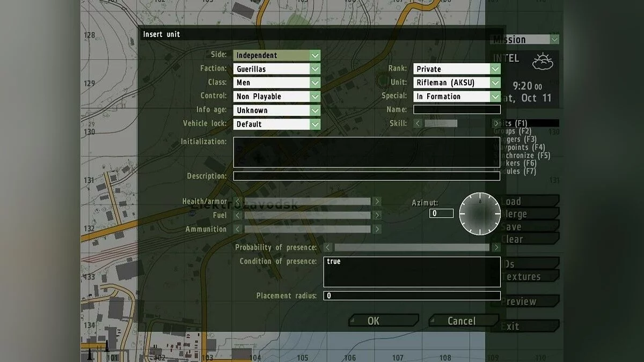644x362 pixels.
Task: Adjust the Ammunition slider bar
Action: pyautogui.click(x=308, y=229)
